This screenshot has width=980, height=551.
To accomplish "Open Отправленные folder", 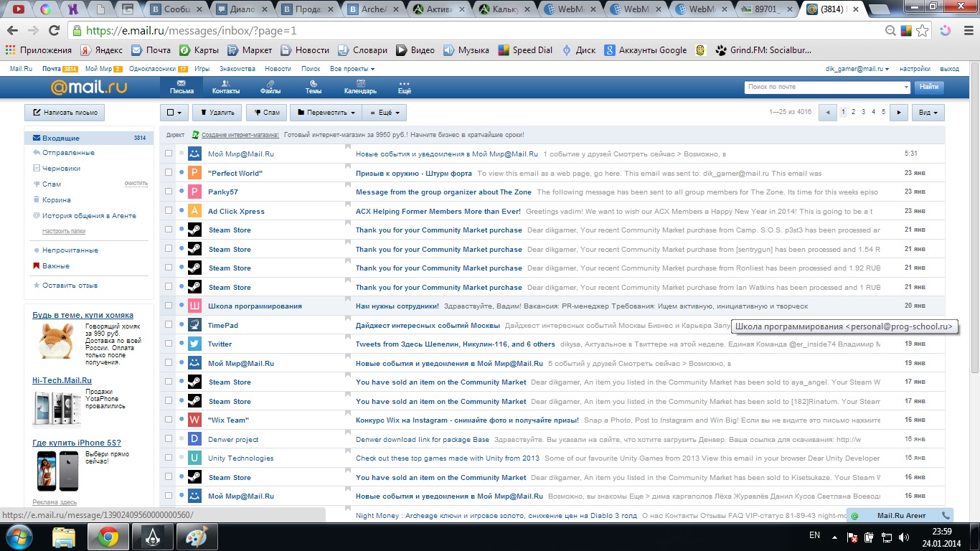I will tap(68, 153).
